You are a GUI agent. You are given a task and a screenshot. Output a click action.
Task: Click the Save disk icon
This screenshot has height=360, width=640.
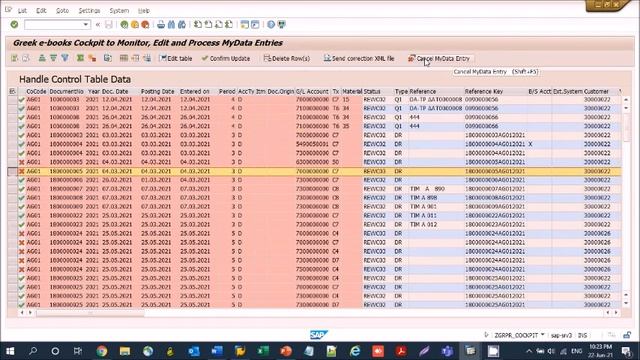109,24
